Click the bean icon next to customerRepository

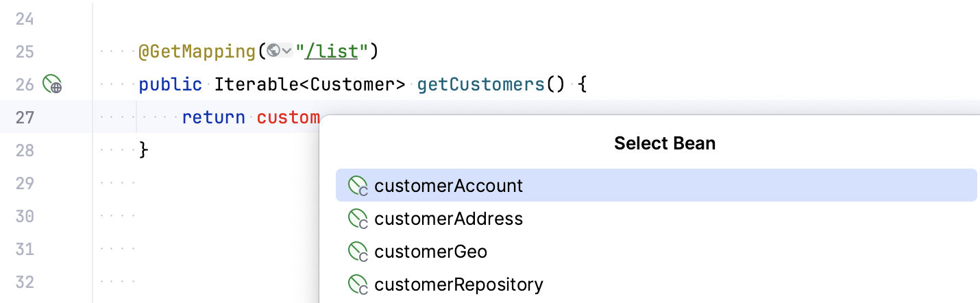click(x=358, y=284)
